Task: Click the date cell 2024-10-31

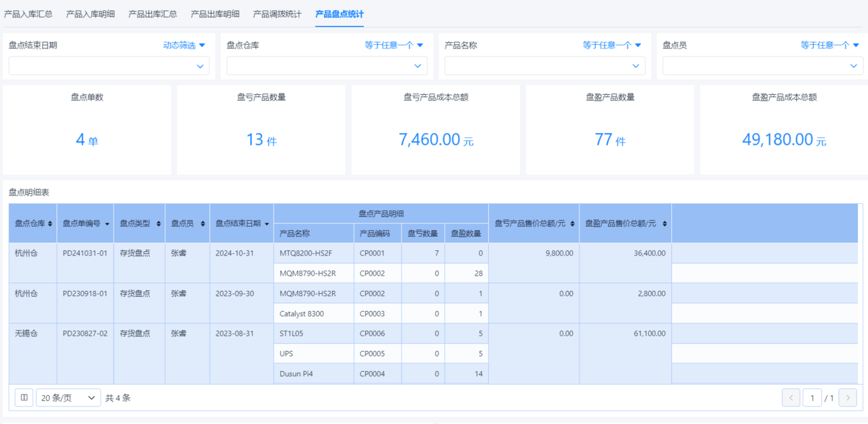Action: point(234,253)
